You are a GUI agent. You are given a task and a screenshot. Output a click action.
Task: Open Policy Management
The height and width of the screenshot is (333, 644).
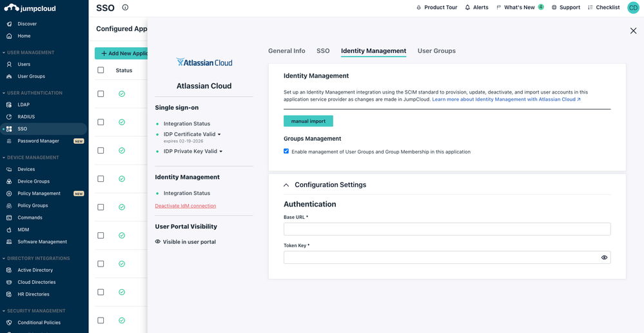(x=39, y=194)
